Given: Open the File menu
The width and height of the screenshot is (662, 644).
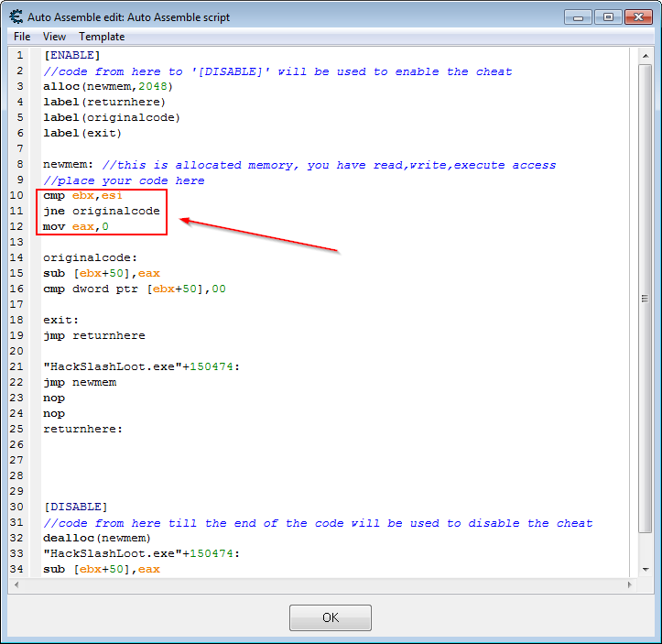Looking at the screenshot, I should pos(22,37).
